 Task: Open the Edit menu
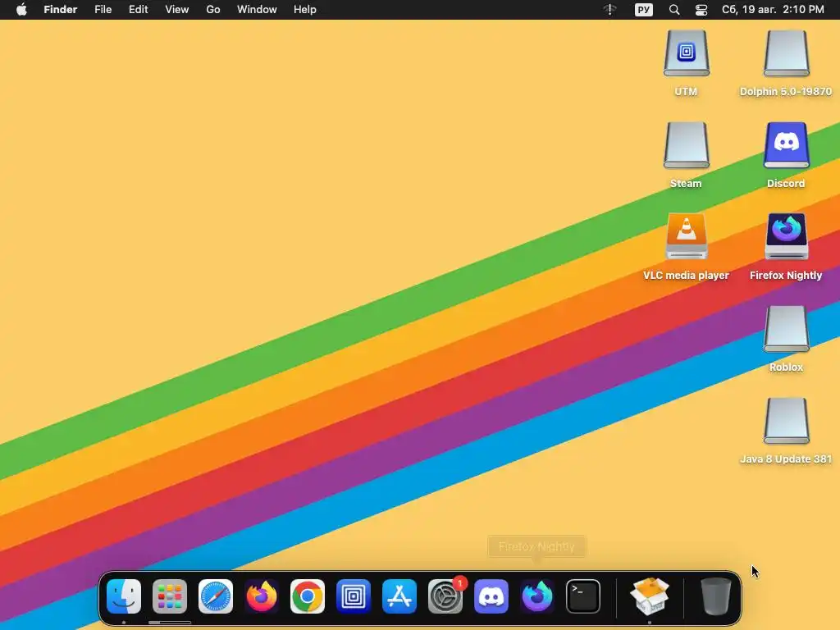point(138,10)
